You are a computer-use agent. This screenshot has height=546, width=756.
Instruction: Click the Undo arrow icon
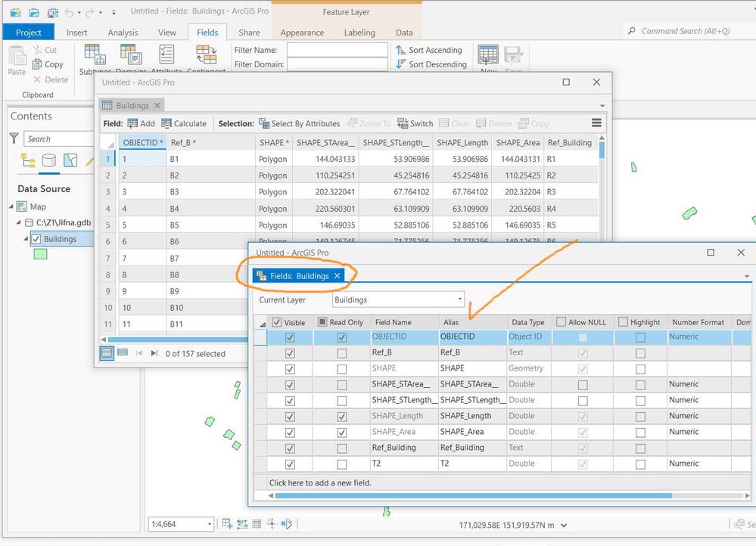[x=70, y=12]
